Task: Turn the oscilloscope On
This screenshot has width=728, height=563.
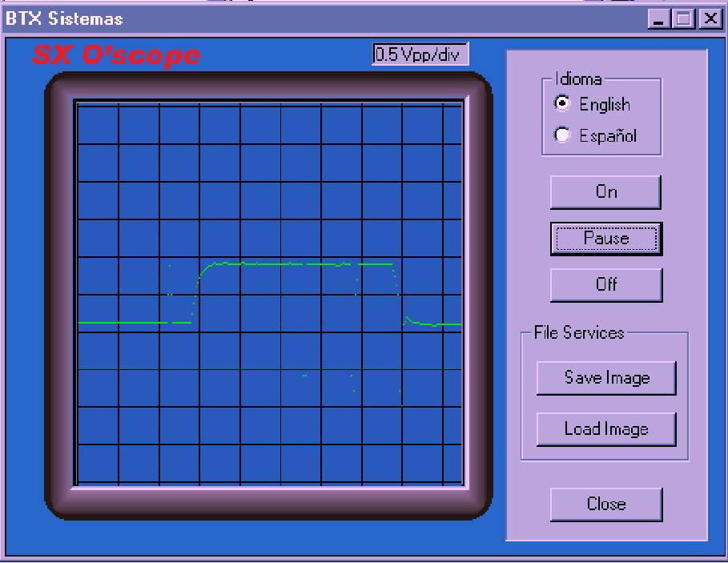Action: point(606,191)
